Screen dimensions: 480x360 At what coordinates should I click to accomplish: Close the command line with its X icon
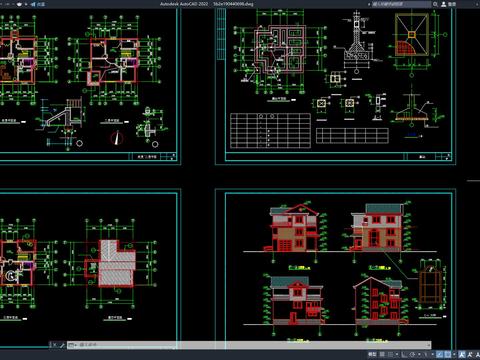click(54, 345)
